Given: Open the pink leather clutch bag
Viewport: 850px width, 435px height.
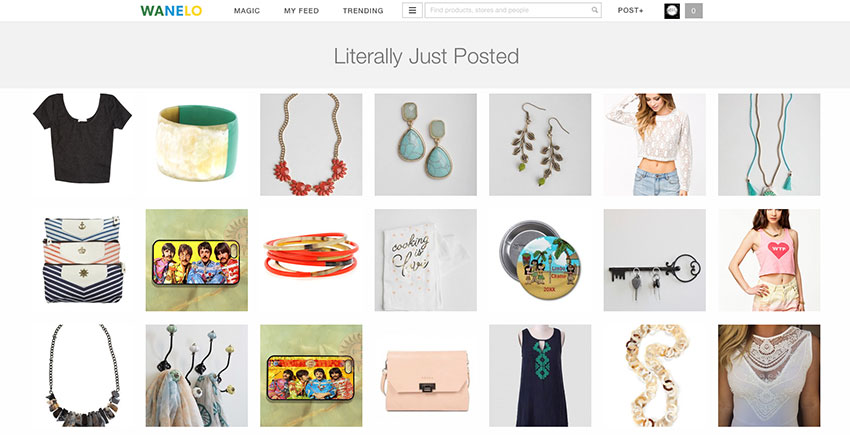Looking at the screenshot, I should coord(426,375).
